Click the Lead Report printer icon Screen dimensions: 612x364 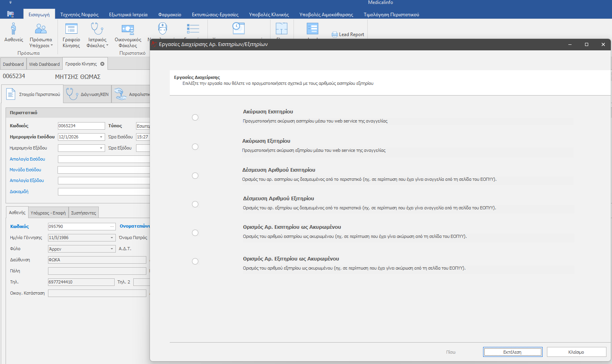[335, 34]
